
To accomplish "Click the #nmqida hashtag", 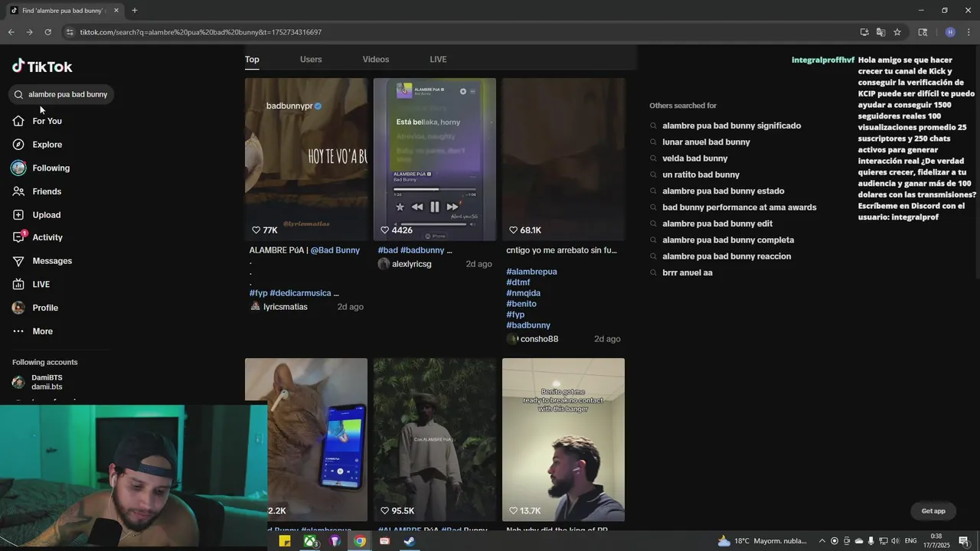I will 523,293.
